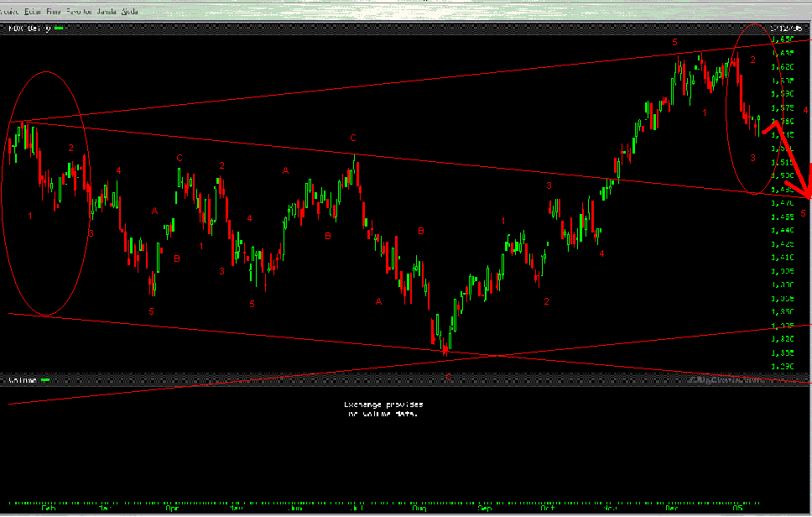Image resolution: width=812 pixels, height=517 pixels.
Task: Click the wave label 5 at chart top
Action: pos(674,40)
